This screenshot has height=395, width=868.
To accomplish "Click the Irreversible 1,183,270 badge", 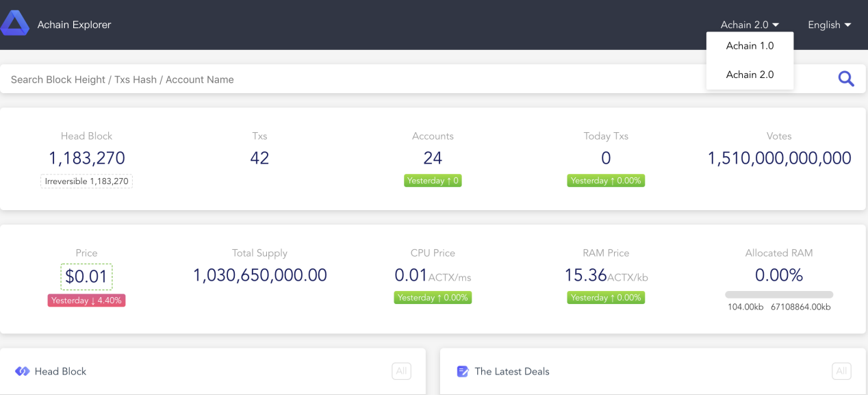I will click(x=86, y=181).
